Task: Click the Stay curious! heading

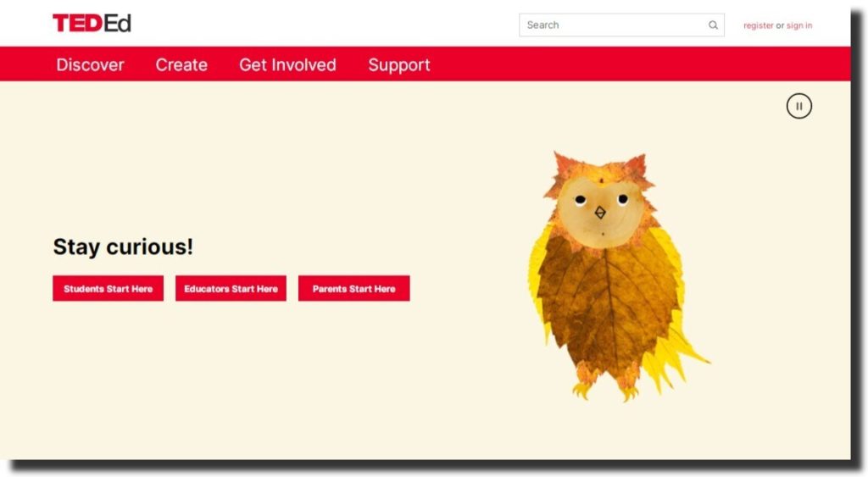Action: point(123,247)
